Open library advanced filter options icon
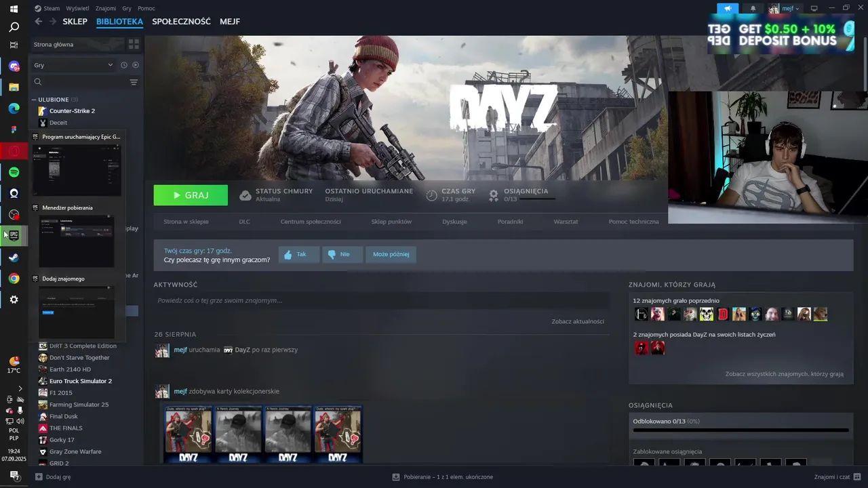This screenshot has height=488, width=868. coord(134,82)
